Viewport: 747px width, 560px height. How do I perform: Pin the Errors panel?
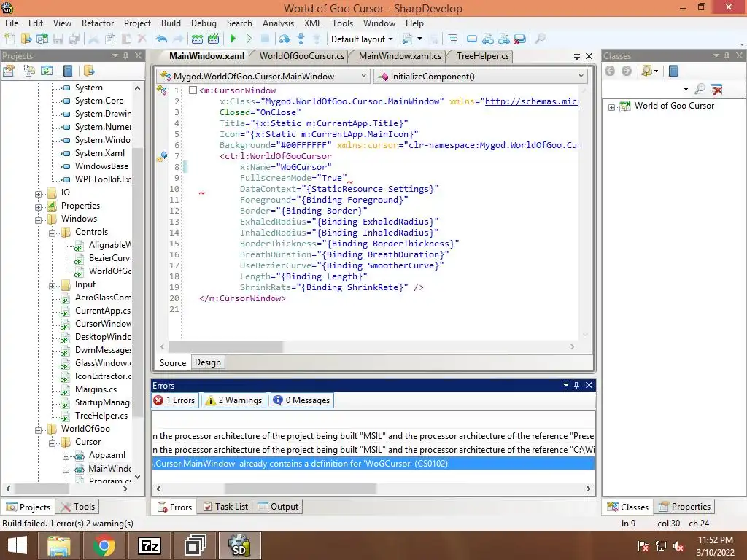coord(576,385)
